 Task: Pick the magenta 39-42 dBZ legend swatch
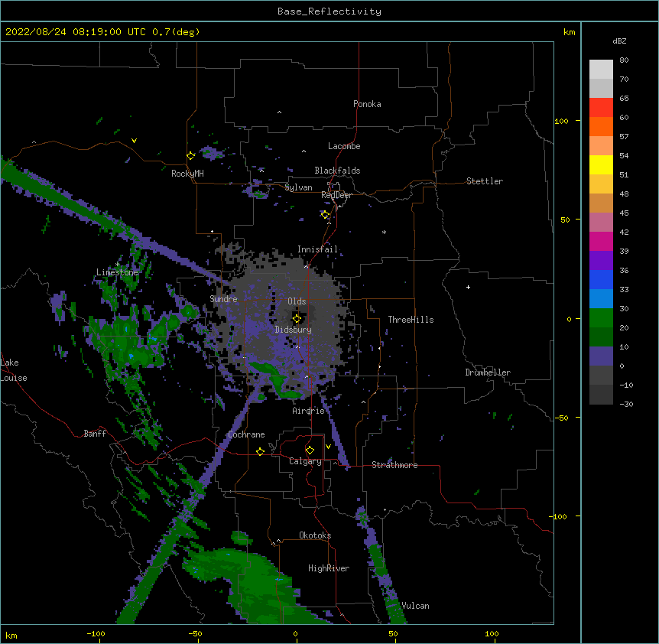[601, 241]
